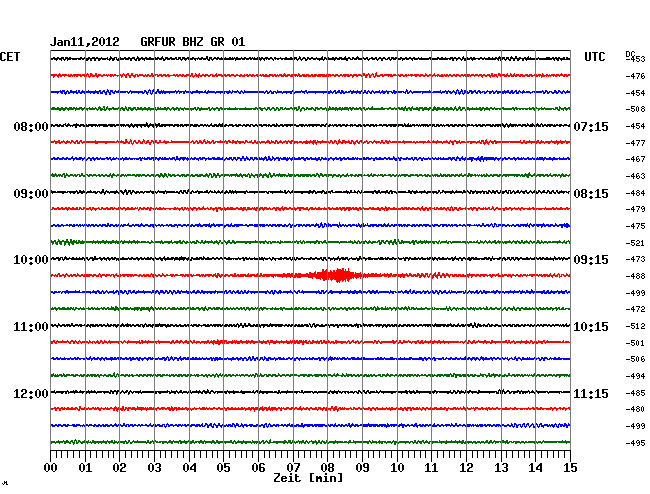Screen dimensions: 650x494
Task: Click the "12:00" CET time label
Action: (31, 393)
